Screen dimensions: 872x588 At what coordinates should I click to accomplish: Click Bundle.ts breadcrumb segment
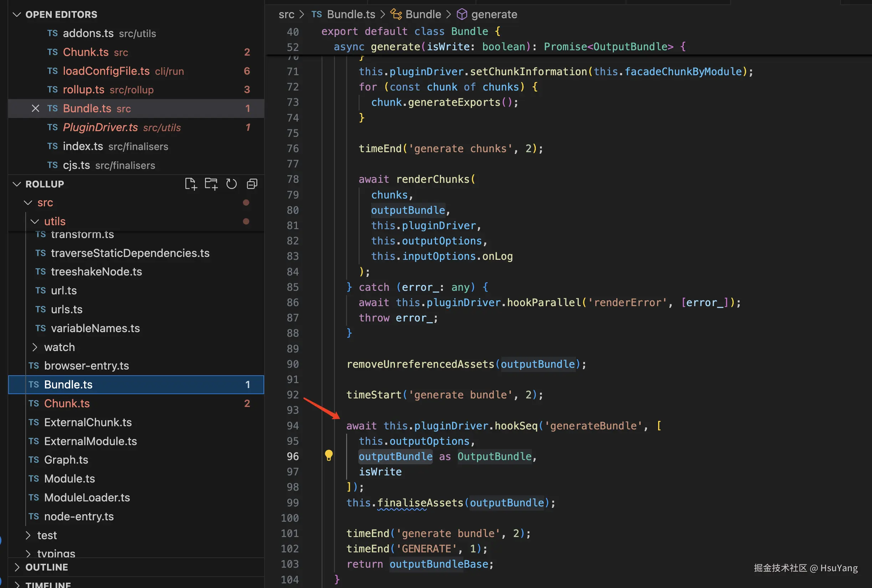(351, 15)
